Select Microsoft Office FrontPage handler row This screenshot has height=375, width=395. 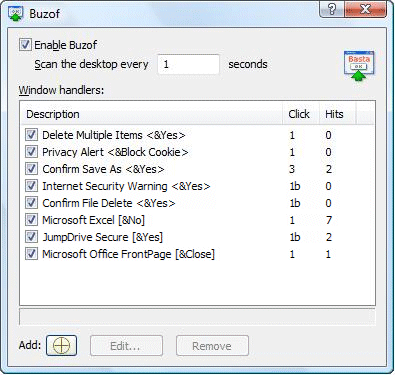[197, 254]
